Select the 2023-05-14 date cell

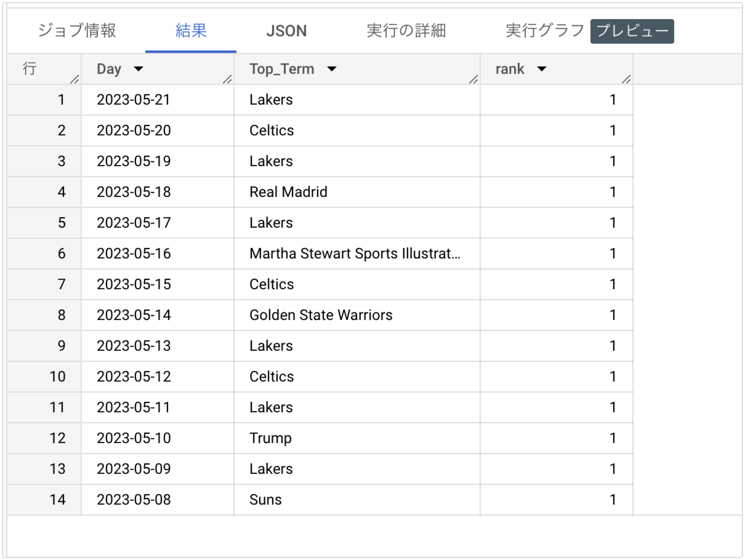[x=158, y=315]
